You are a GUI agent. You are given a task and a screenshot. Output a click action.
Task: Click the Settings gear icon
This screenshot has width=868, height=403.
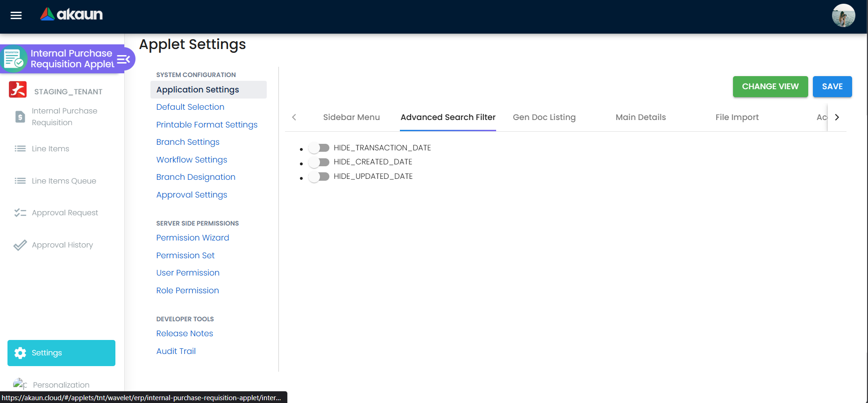click(x=20, y=353)
